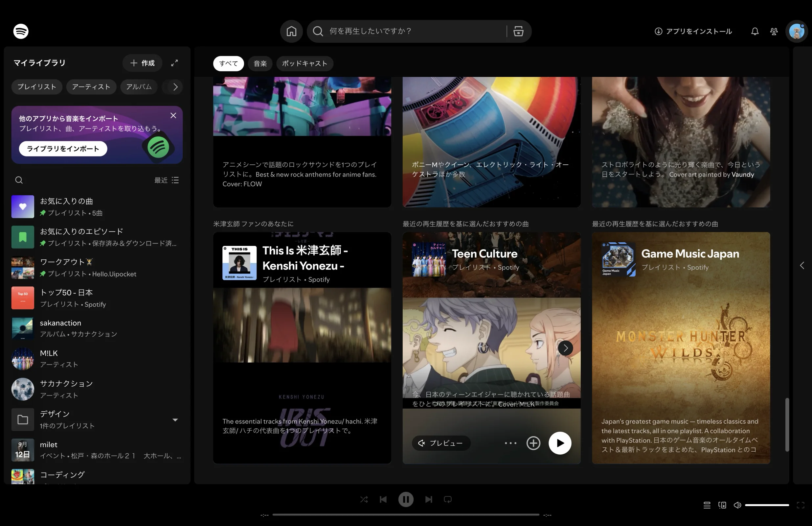The image size is (812, 526).
Task: Mute the volume
Action: coord(737,505)
